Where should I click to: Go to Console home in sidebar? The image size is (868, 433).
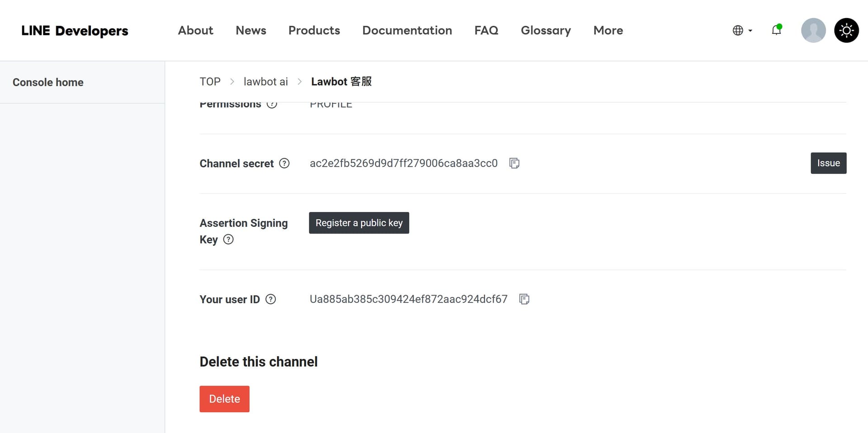pos(48,82)
